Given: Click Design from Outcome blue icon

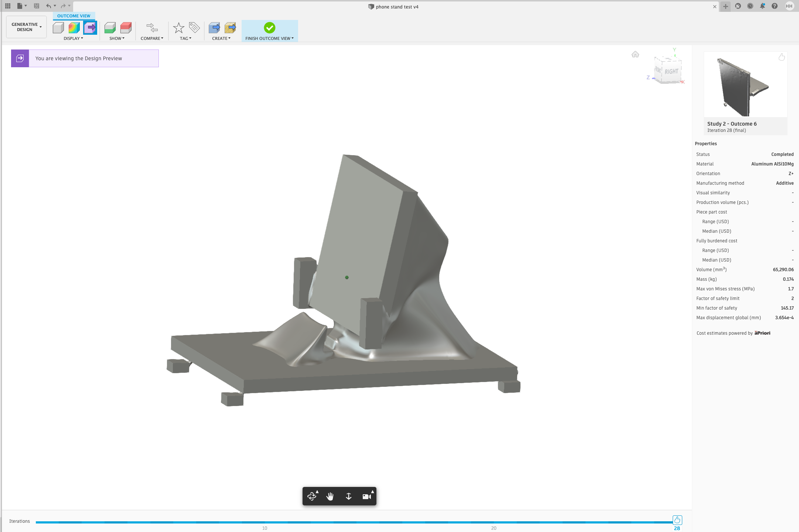Looking at the screenshot, I should 214,28.
